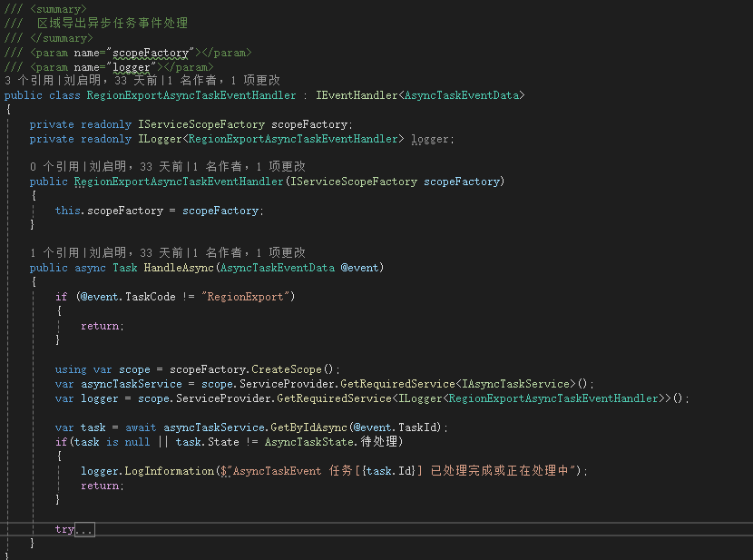
Task: Select AsyncTaskEventData in the class declaration line
Action: tap(462, 95)
